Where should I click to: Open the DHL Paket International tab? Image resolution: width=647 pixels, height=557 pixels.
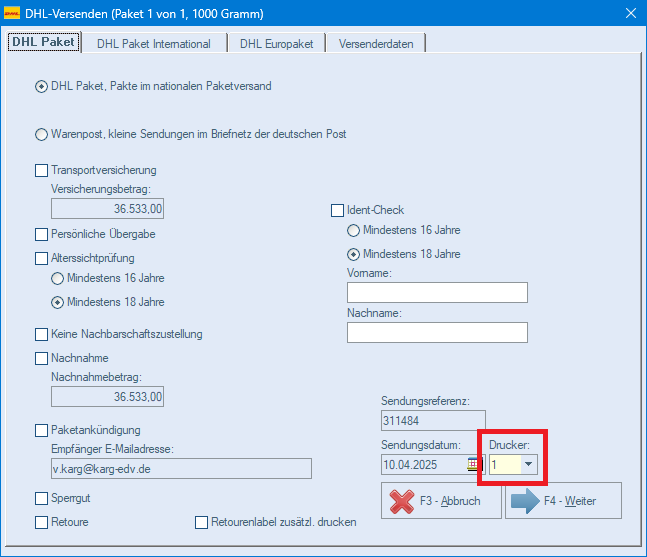[x=154, y=44]
